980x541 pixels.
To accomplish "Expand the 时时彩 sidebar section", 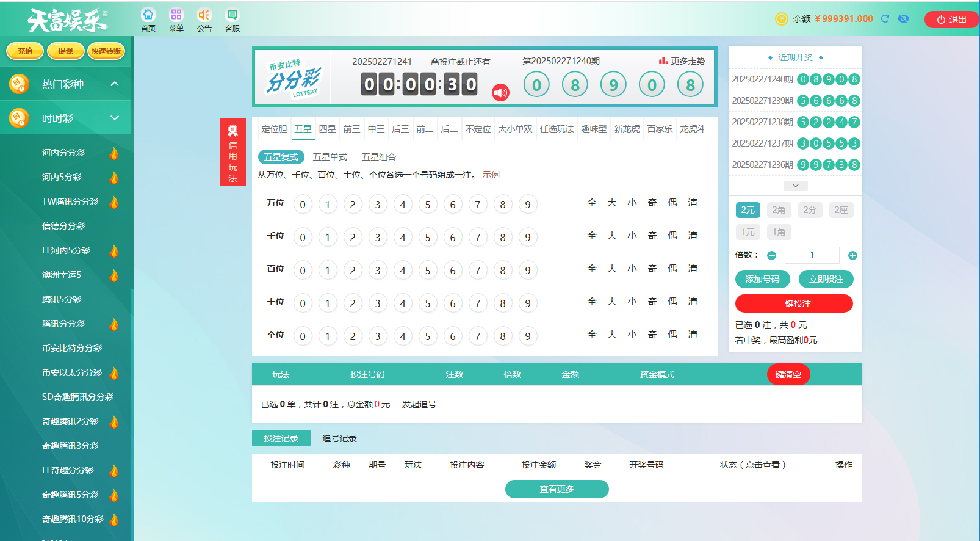I will [x=115, y=118].
